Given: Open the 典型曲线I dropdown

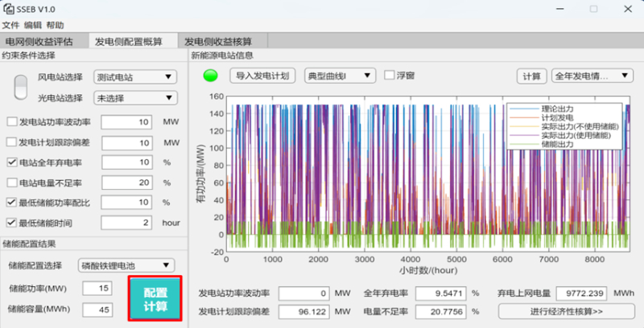Looking at the screenshot, I should [x=340, y=76].
